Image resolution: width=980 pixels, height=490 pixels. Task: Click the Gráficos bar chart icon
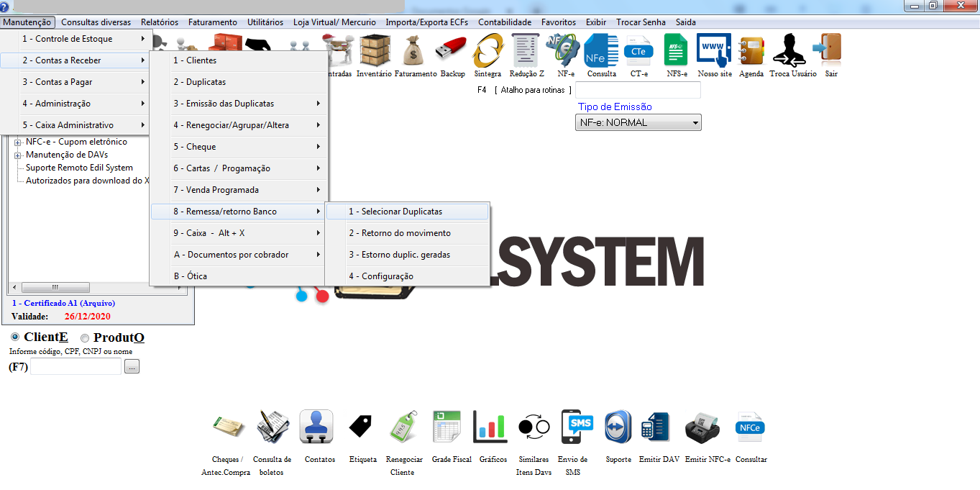(x=490, y=427)
